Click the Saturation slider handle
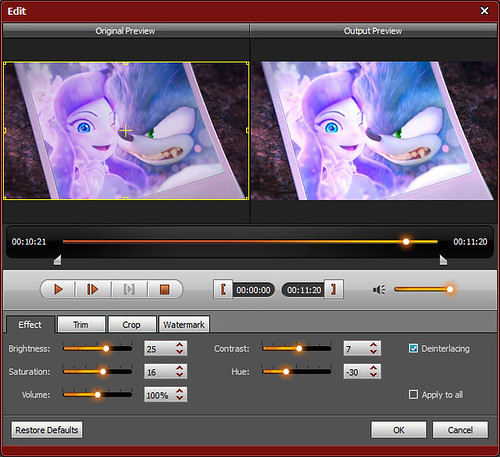The image size is (500, 457). [103, 372]
